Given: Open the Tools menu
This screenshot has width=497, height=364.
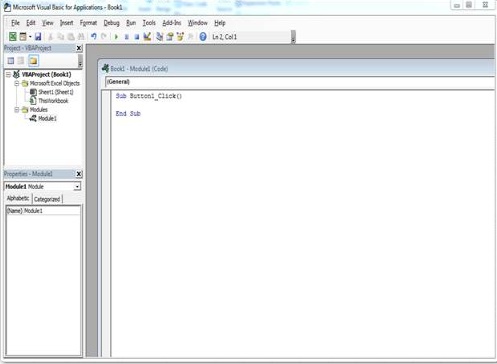Looking at the screenshot, I should [x=149, y=23].
